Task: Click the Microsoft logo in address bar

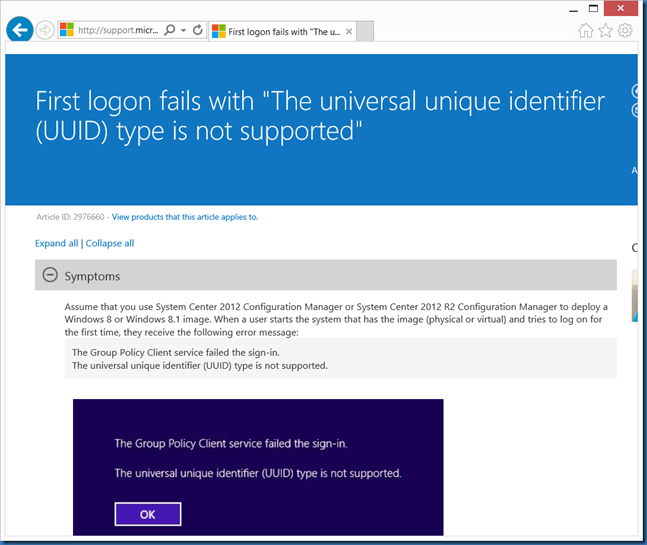Action: (67, 30)
